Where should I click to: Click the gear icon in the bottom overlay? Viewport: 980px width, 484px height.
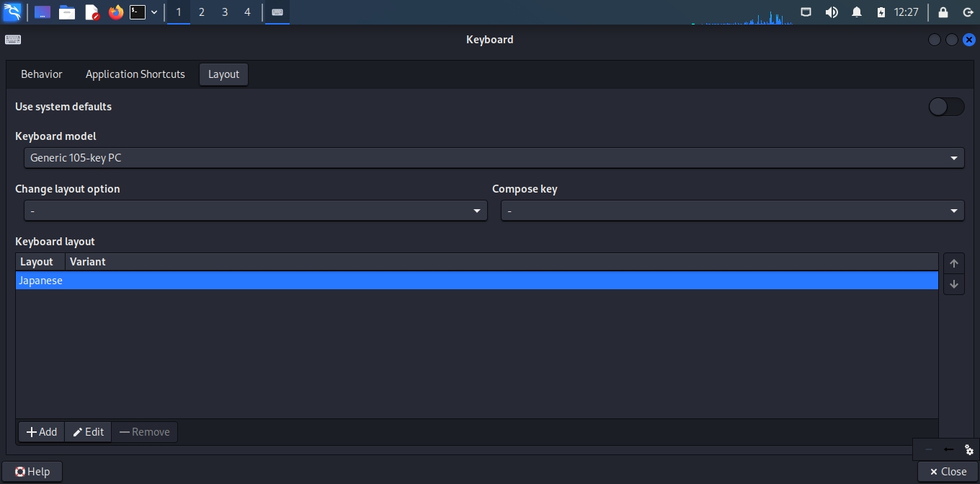968,449
